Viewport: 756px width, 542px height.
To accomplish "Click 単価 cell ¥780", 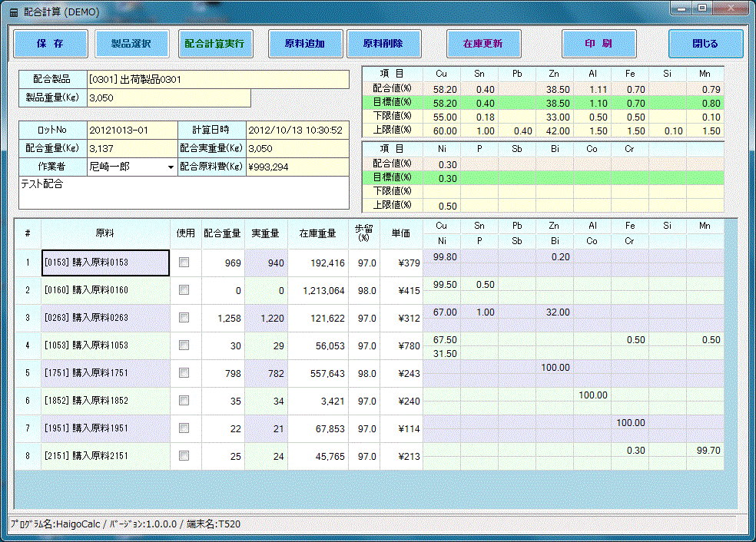I will point(401,346).
